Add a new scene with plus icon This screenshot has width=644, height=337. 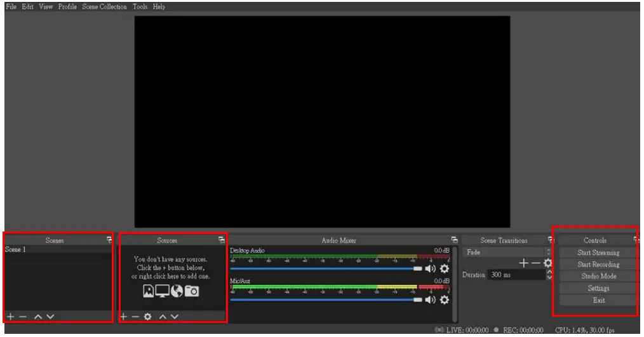pos(11,317)
